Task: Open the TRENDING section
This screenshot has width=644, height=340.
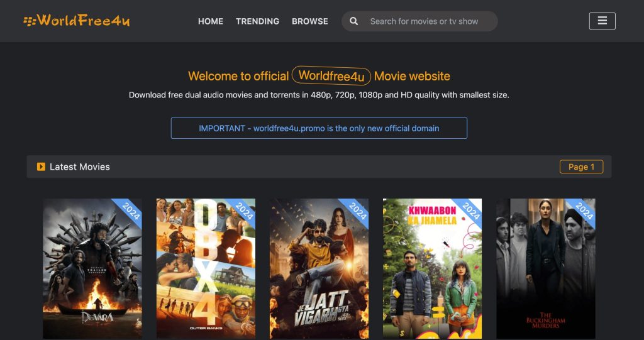Action: tap(257, 21)
